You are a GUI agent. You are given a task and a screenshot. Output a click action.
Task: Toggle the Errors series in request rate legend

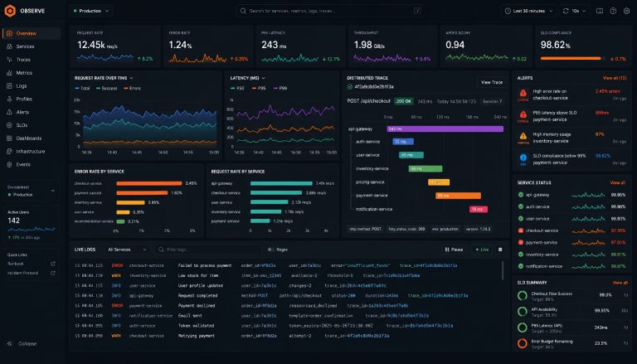pyautogui.click(x=132, y=88)
